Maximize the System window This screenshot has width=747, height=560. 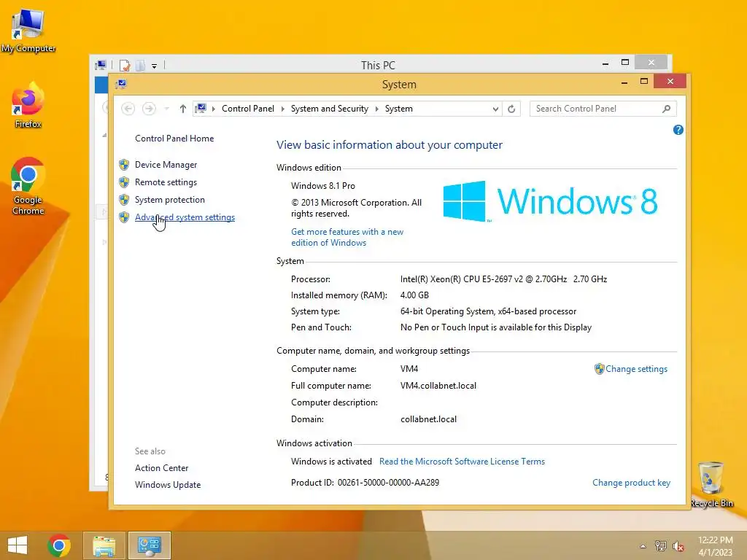tap(644, 82)
